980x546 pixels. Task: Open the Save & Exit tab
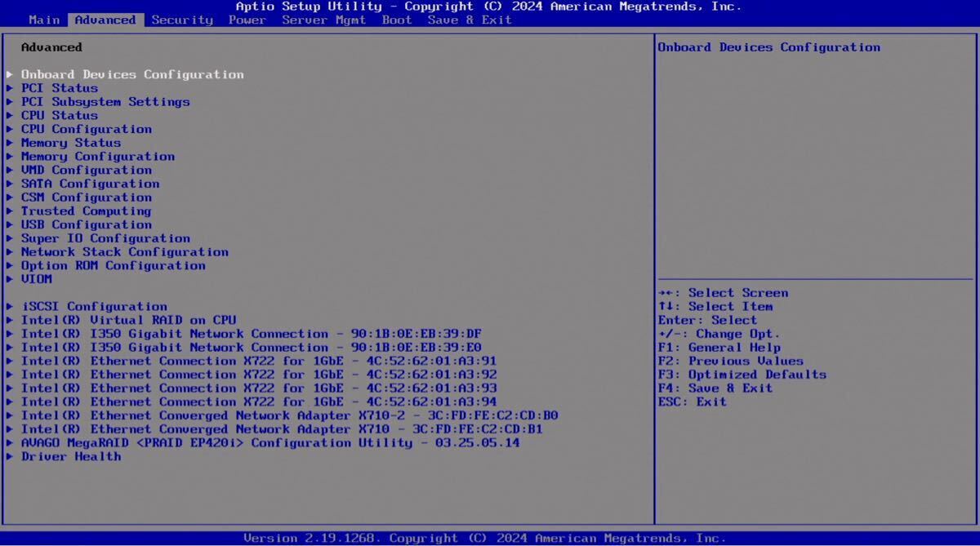(x=470, y=20)
